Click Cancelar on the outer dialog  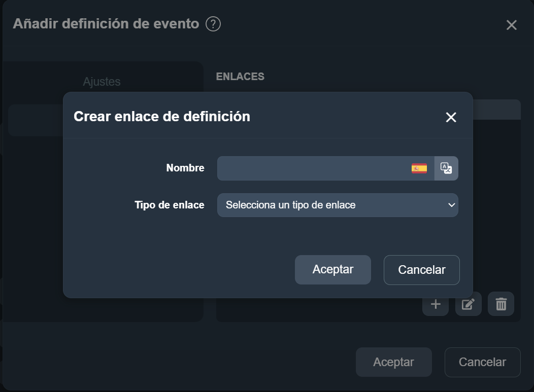pos(482,362)
